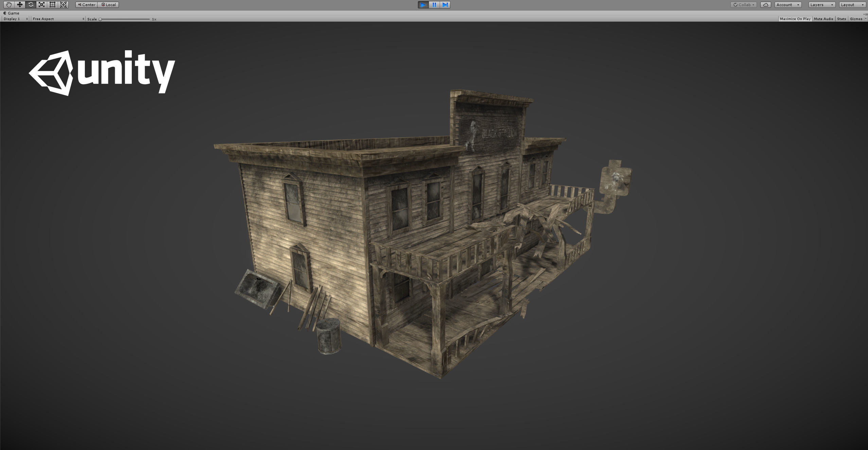Click the Game tab
This screenshot has height=450, width=868.
pyautogui.click(x=12, y=13)
